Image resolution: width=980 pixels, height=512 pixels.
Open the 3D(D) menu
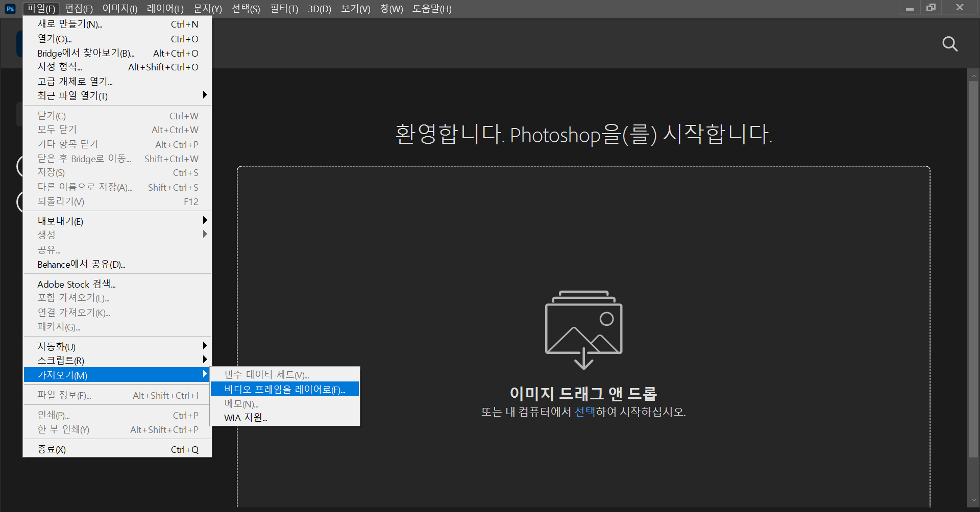coord(320,9)
